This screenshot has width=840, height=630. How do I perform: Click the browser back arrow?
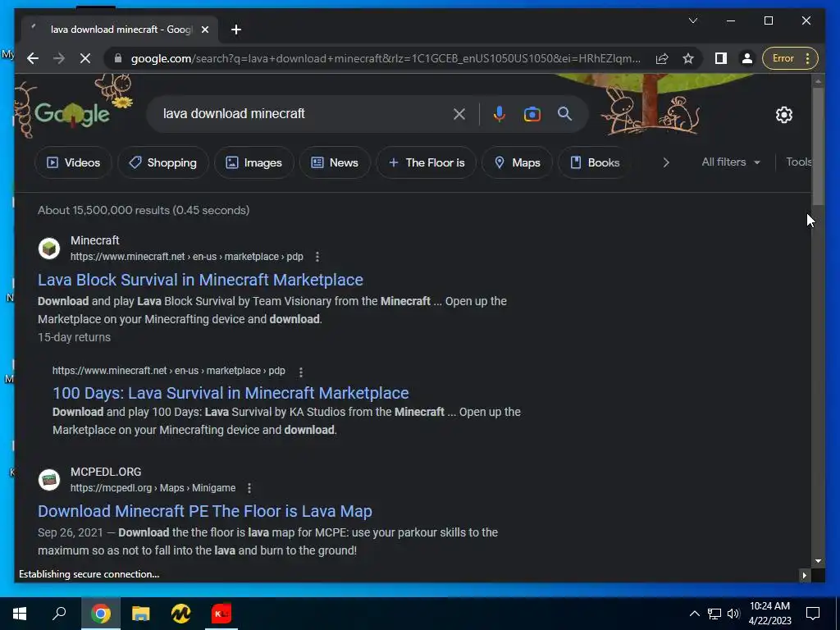tap(33, 58)
